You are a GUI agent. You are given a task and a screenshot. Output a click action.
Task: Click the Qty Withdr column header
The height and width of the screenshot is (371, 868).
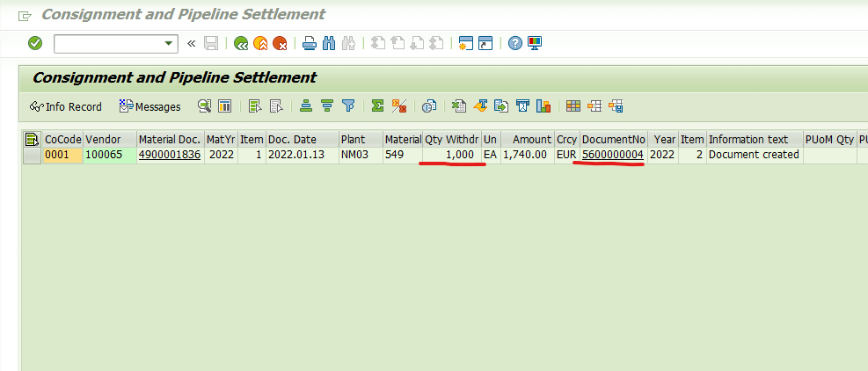(452, 140)
